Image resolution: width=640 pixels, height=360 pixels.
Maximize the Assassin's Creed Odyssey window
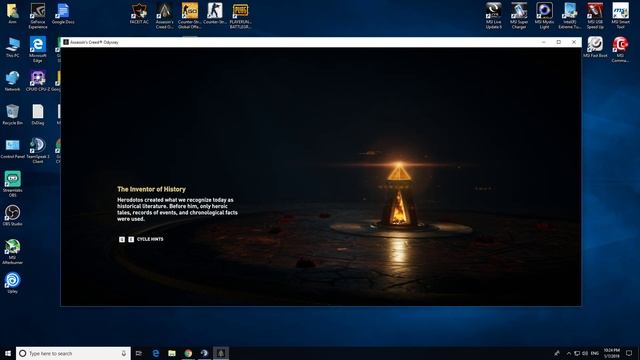(x=559, y=42)
